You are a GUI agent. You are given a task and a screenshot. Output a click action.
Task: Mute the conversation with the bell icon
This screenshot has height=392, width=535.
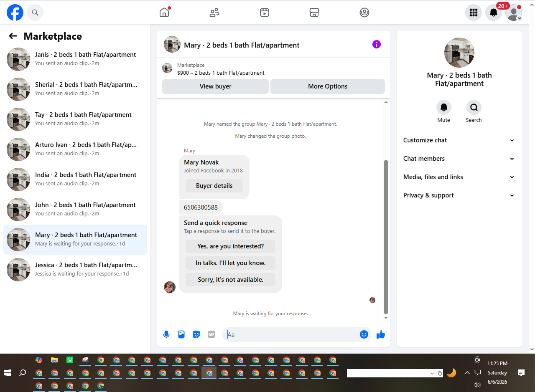coord(444,107)
